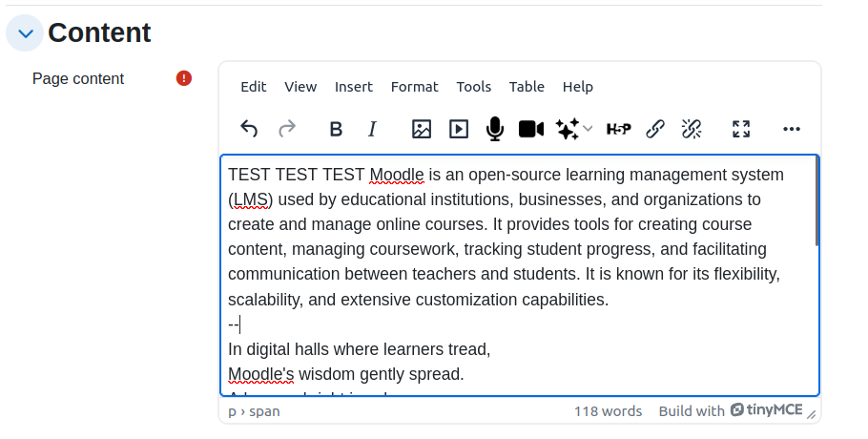Image resolution: width=868 pixels, height=439 pixels.
Task: Select the p element in path bar
Action: click(x=232, y=412)
